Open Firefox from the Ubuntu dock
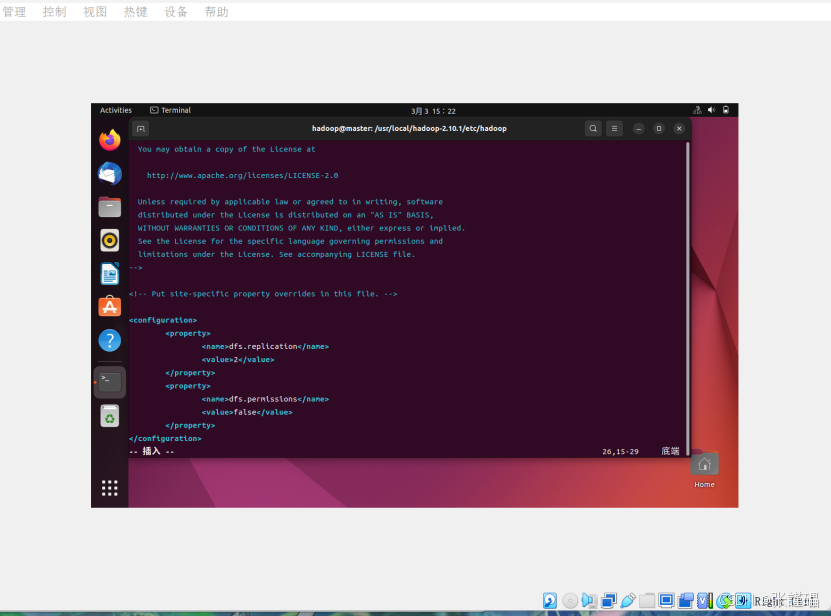The width and height of the screenshot is (831, 616). pos(110,140)
